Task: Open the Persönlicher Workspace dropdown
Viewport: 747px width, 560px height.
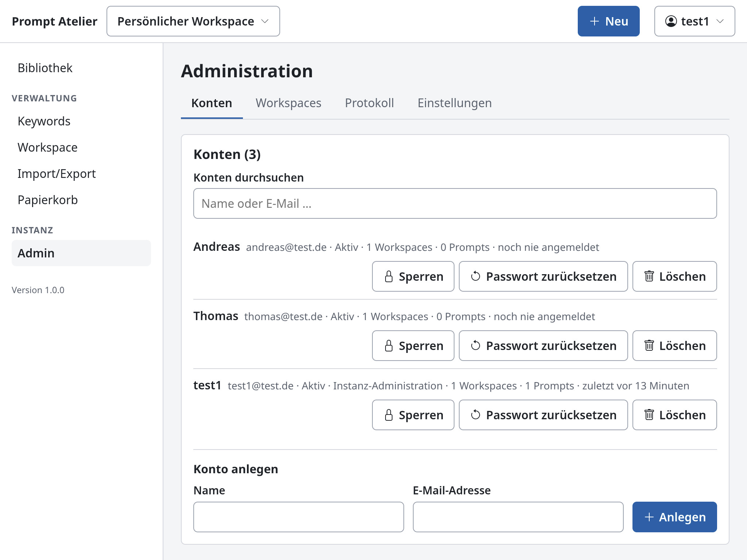Action: pos(193,21)
